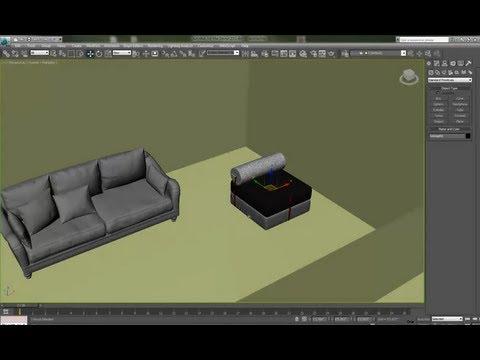Open the Create menu

[76, 46]
